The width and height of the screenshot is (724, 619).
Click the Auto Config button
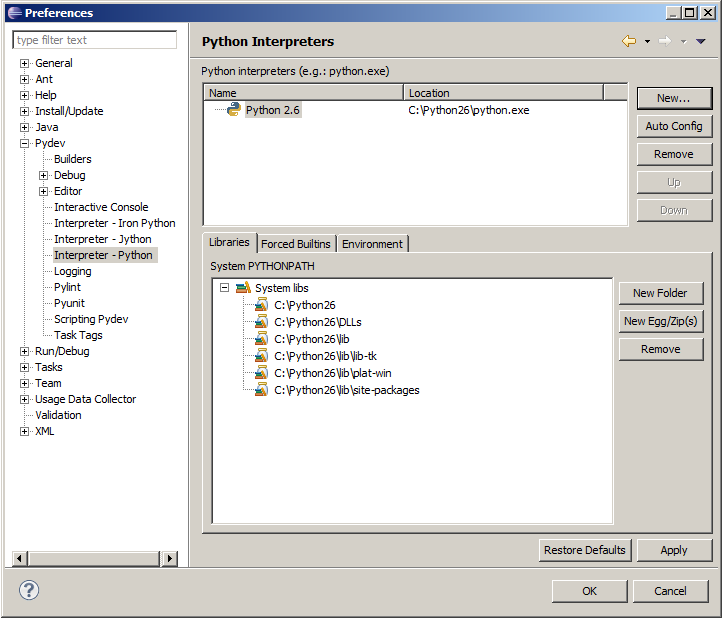pyautogui.click(x=674, y=126)
